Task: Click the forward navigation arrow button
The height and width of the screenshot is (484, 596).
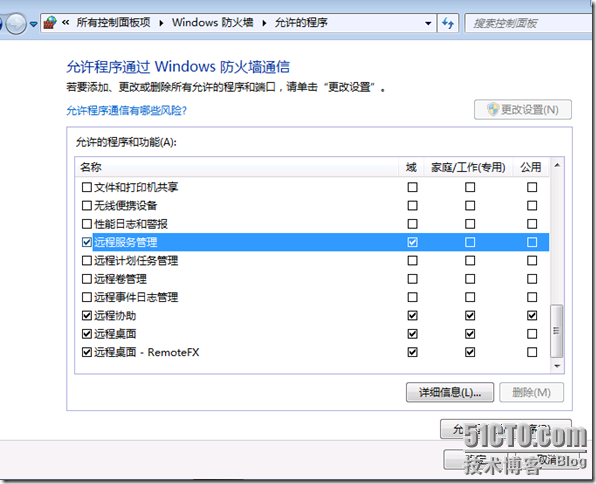Action: pyautogui.click(x=16, y=24)
